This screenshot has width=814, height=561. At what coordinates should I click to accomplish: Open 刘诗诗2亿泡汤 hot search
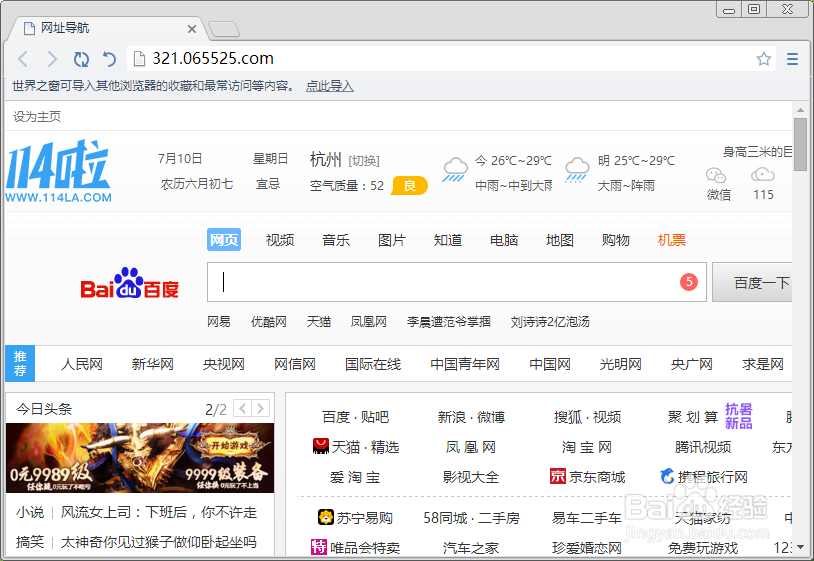550,322
